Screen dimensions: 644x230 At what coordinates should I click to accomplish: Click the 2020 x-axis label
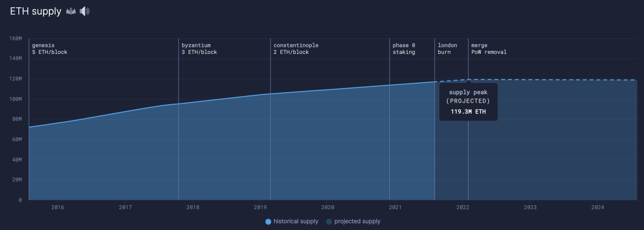pyautogui.click(x=328, y=207)
